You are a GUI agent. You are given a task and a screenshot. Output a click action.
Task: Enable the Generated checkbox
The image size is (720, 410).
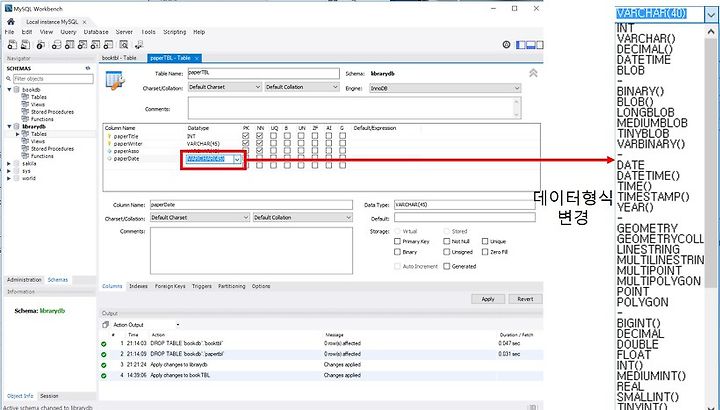[x=446, y=266]
